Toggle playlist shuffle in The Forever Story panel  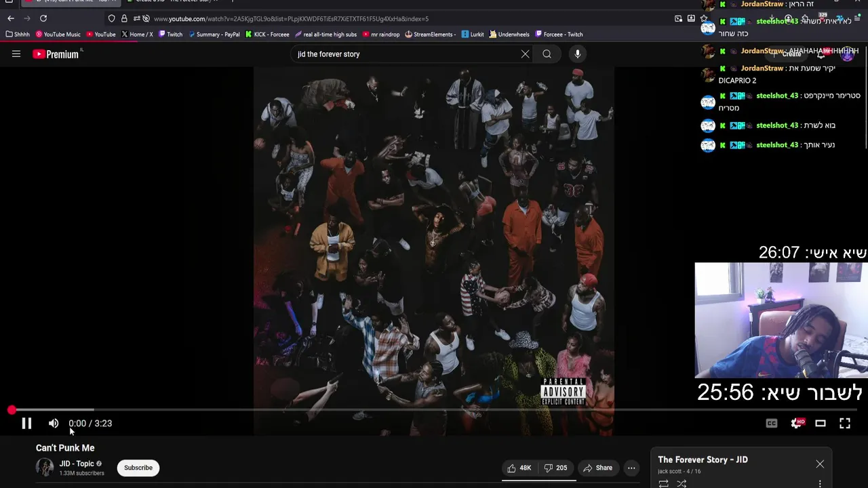point(682,483)
